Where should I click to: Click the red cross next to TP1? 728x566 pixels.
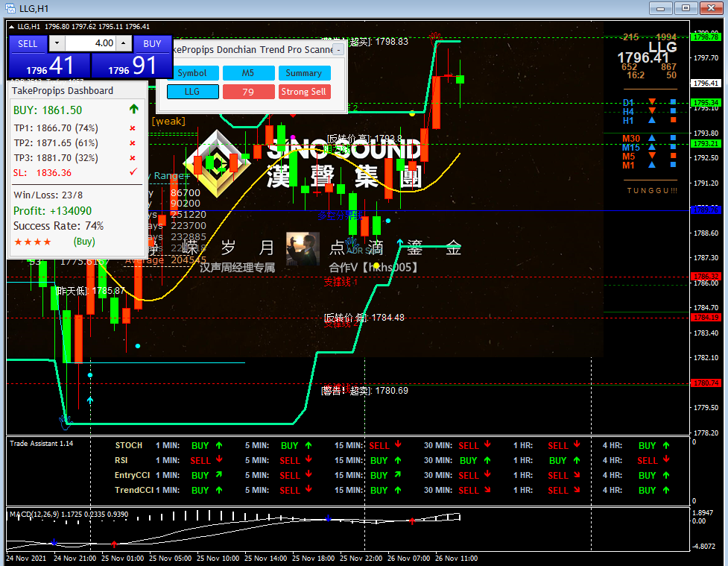pyautogui.click(x=133, y=128)
